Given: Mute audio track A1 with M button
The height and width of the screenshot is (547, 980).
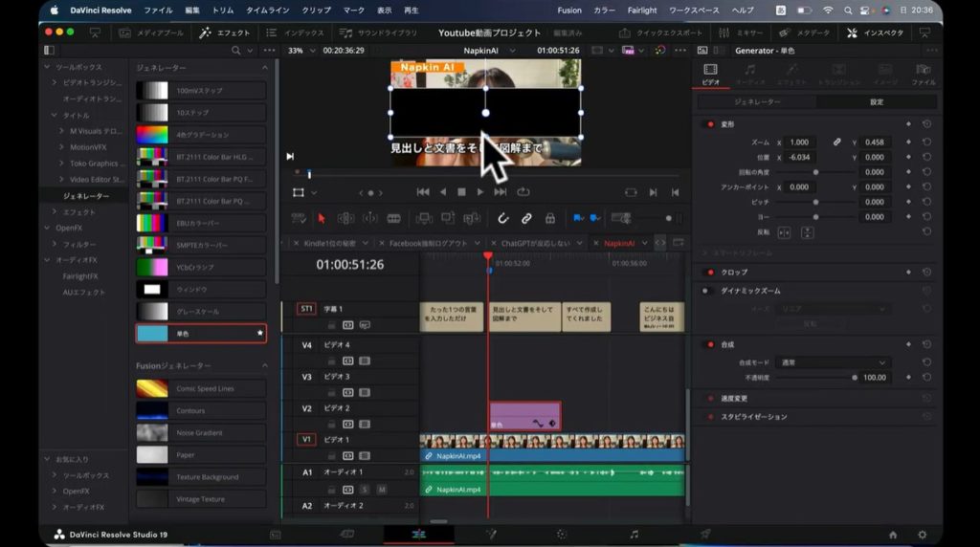Looking at the screenshot, I should 381,489.
